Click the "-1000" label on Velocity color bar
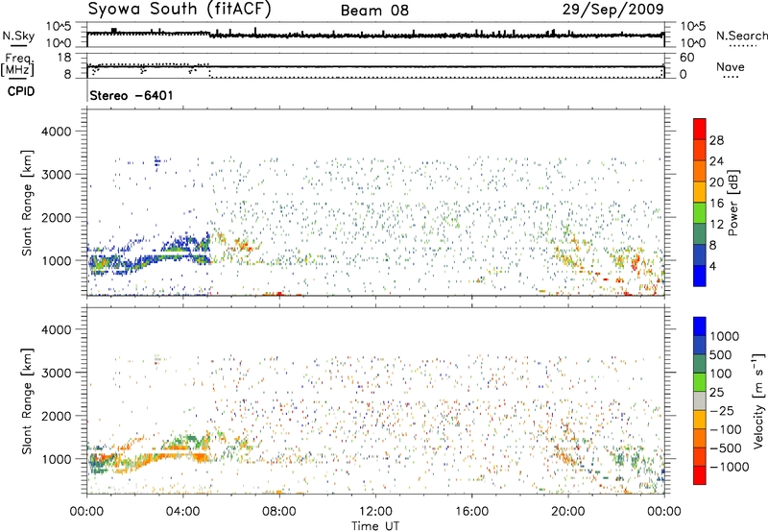Image resolution: width=768 pixels, height=532 pixels. click(x=729, y=467)
